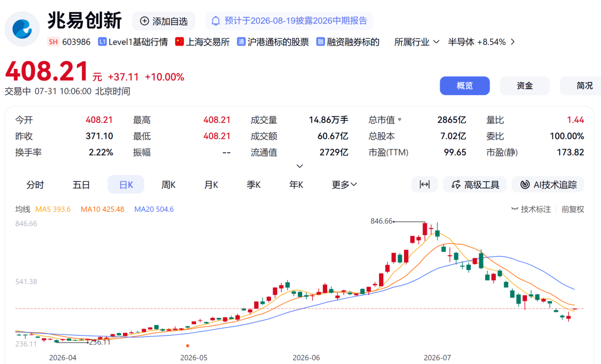Screen dimensions: 601x364
Task: Expand the 所属行业 dropdown
Action: click(x=417, y=42)
